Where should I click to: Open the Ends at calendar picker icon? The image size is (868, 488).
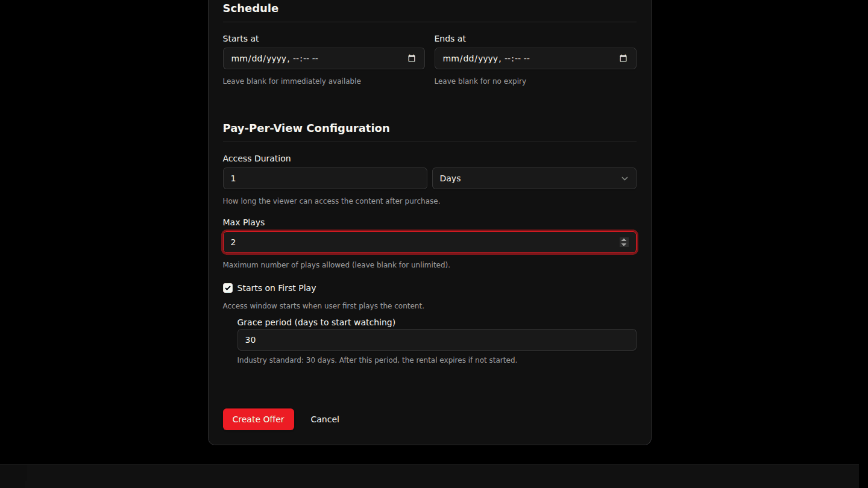pos(623,58)
